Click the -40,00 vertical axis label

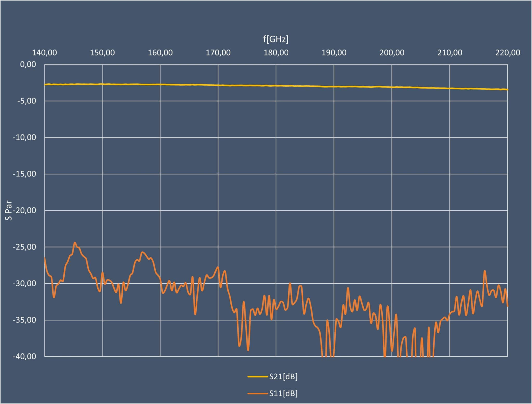[x=25, y=357]
